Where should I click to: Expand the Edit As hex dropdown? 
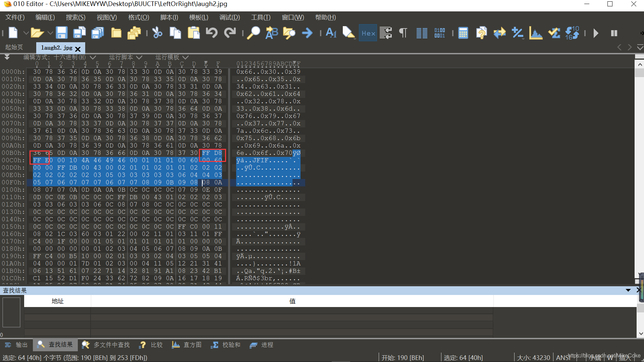(x=93, y=57)
